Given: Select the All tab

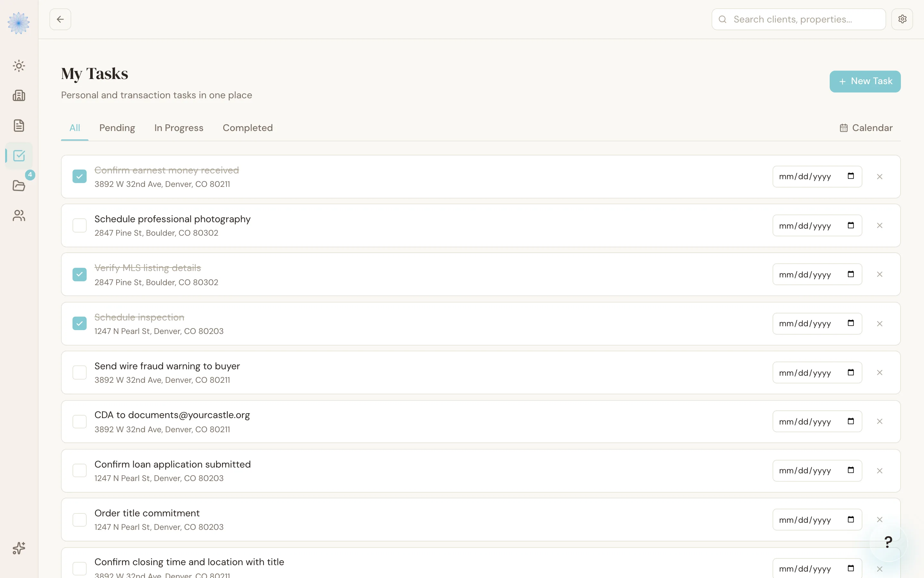Looking at the screenshot, I should [x=75, y=128].
